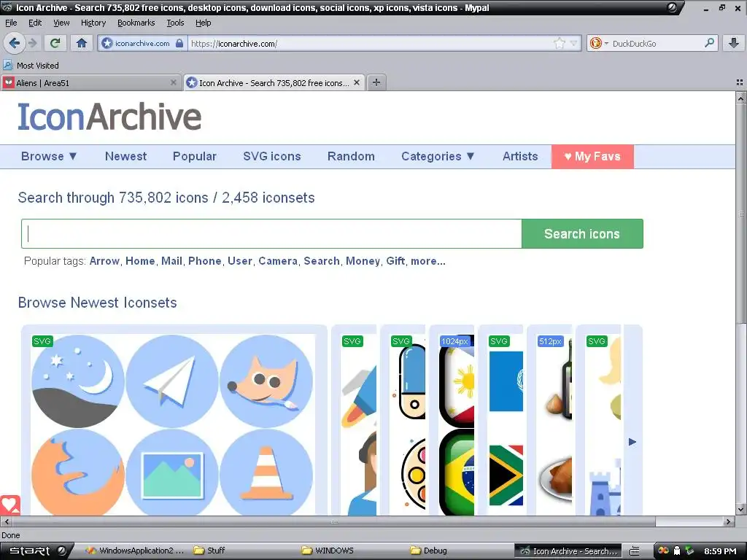Reload the page with the refresh icon
747x560 pixels.
pyautogui.click(x=55, y=43)
